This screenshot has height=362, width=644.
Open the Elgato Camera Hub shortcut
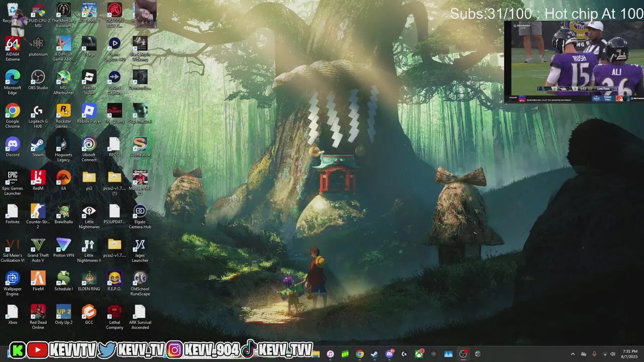[x=140, y=217]
